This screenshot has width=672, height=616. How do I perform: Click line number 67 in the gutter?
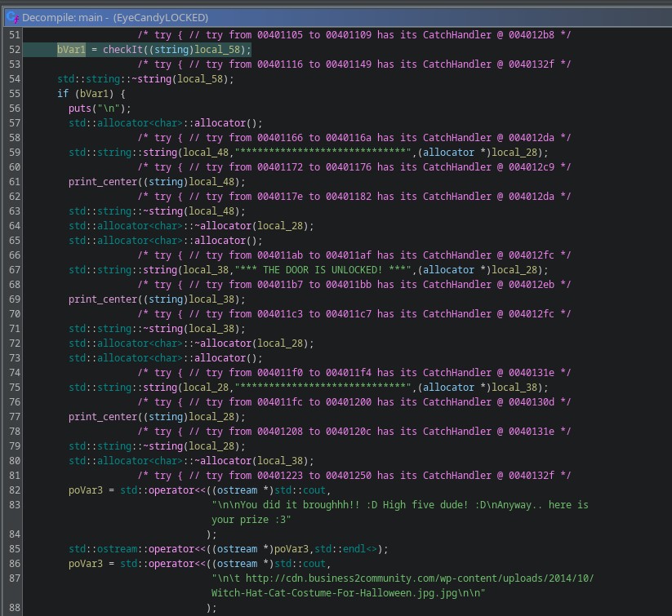15,270
